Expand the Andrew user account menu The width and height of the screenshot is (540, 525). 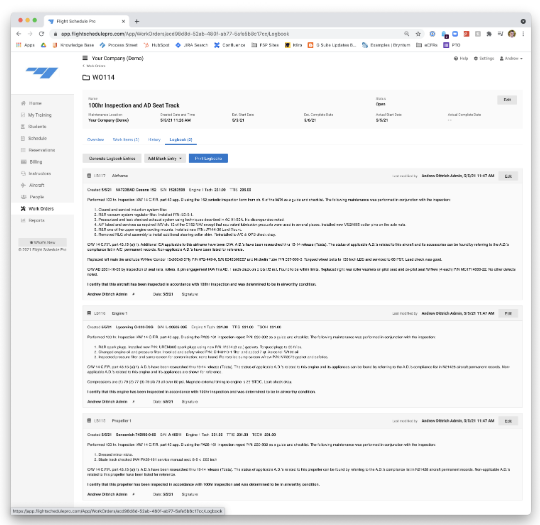click(x=511, y=58)
